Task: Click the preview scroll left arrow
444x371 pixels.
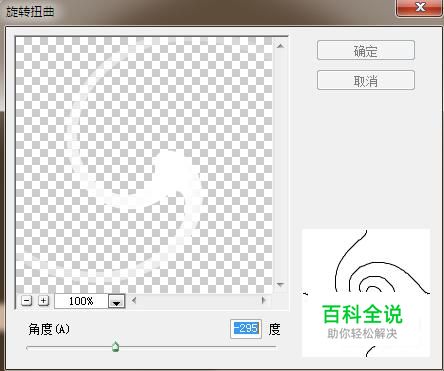Action: [134, 300]
